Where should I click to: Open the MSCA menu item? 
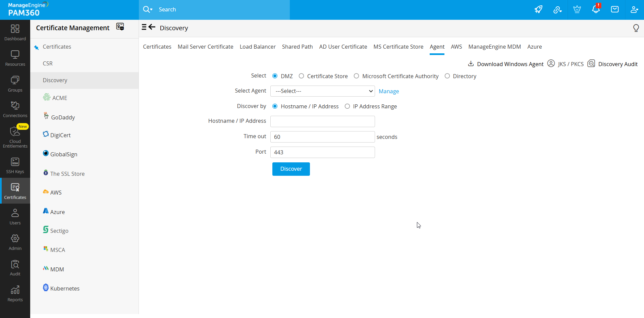pyautogui.click(x=58, y=250)
